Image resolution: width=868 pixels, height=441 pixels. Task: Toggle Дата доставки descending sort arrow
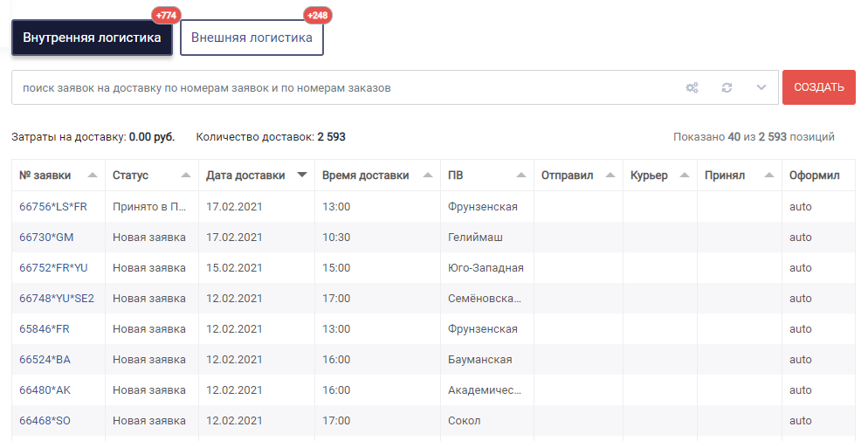pyautogui.click(x=301, y=176)
